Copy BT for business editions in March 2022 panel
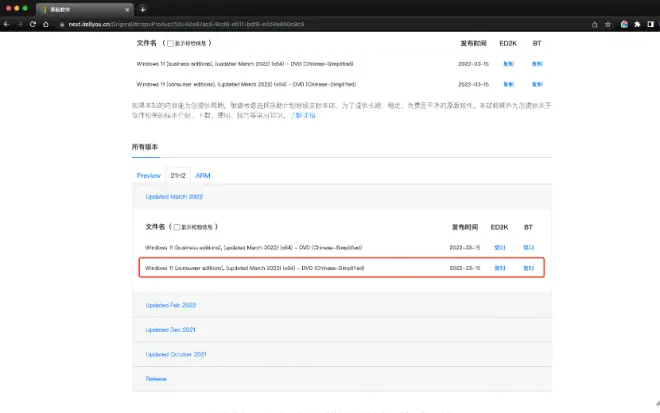 point(529,248)
